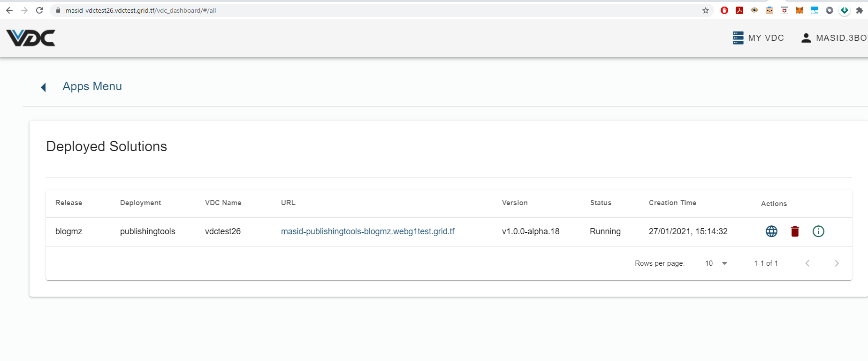
Task: Sort by Status column header
Action: pyautogui.click(x=601, y=203)
